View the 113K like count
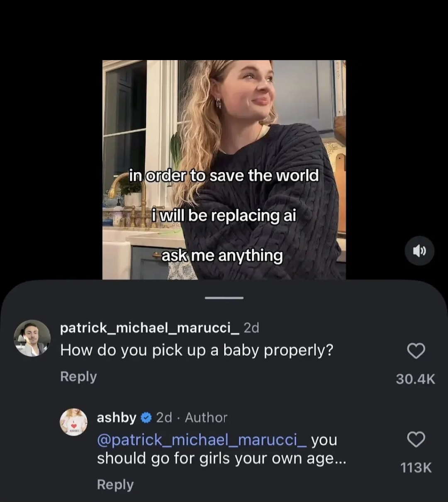The image size is (448, 502). [416, 468]
